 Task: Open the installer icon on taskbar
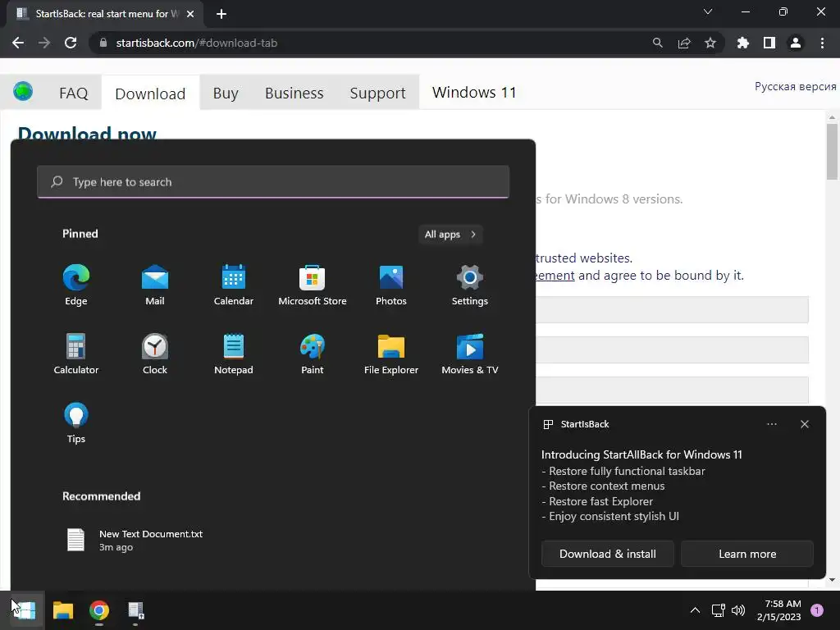135,610
